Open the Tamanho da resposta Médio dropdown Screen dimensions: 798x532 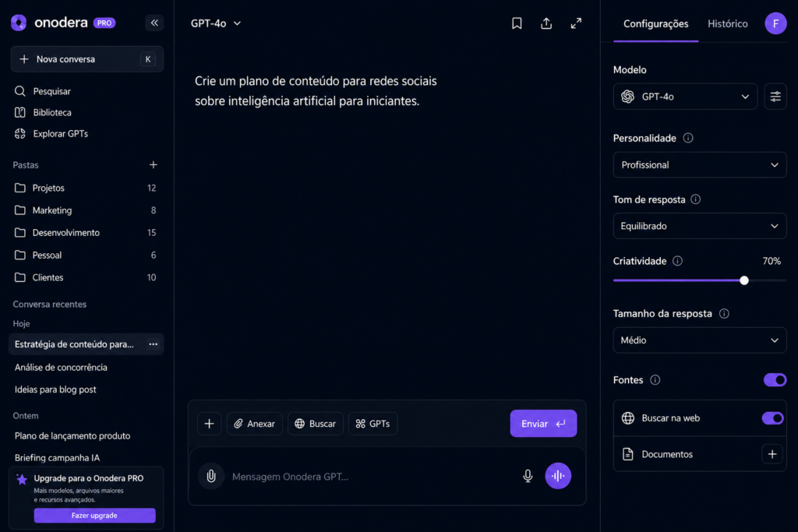point(700,340)
